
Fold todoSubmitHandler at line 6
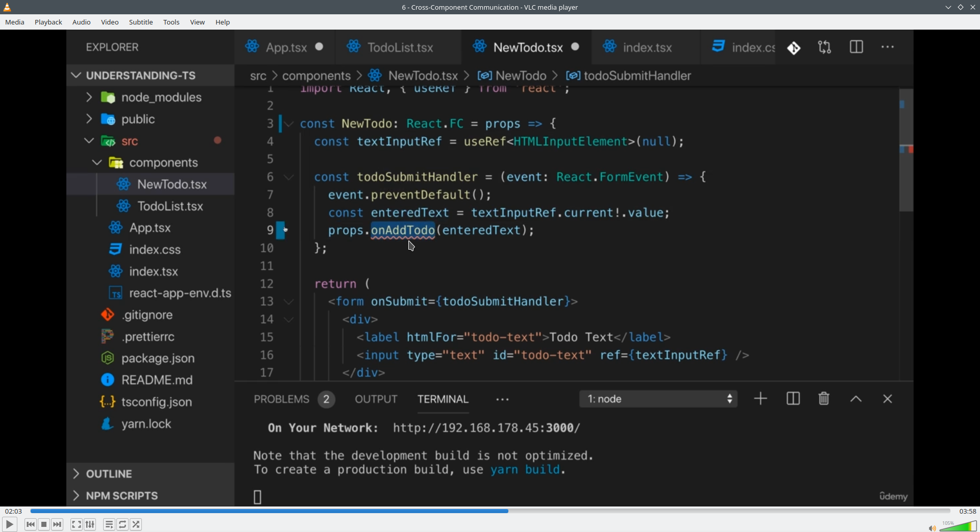point(289,178)
